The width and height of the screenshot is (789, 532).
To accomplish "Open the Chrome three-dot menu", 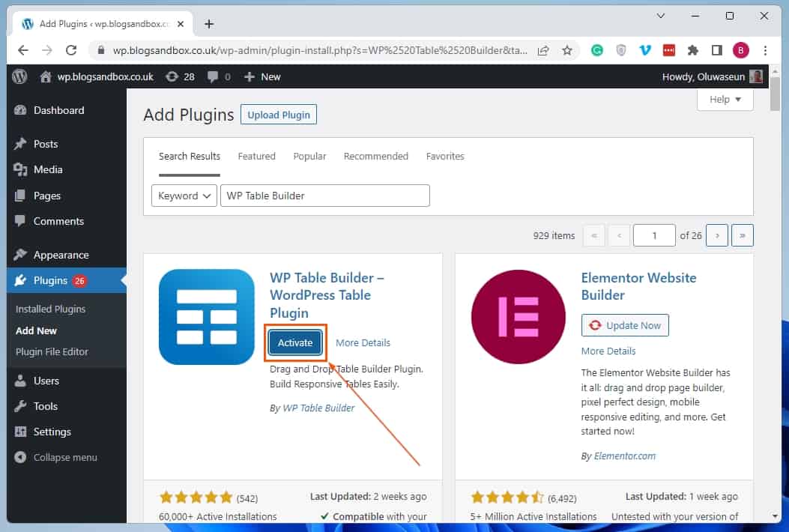I will coord(765,50).
